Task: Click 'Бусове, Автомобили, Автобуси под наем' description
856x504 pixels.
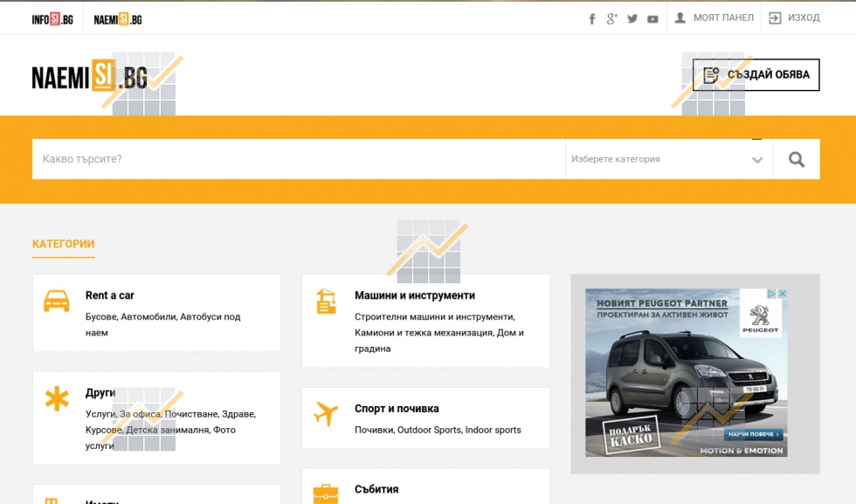Action: [x=162, y=325]
